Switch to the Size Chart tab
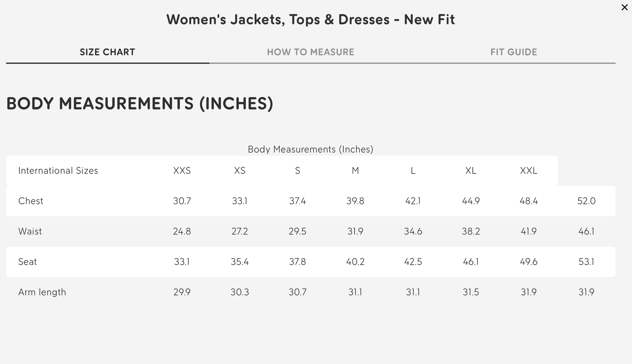The width and height of the screenshot is (632, 364). 107,52
